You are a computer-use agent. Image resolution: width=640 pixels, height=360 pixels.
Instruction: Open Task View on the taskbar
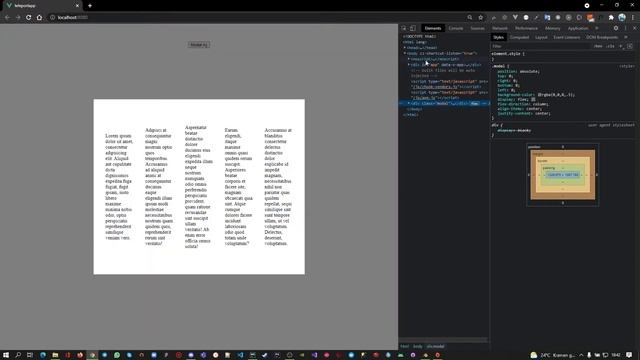pos(29,355)
